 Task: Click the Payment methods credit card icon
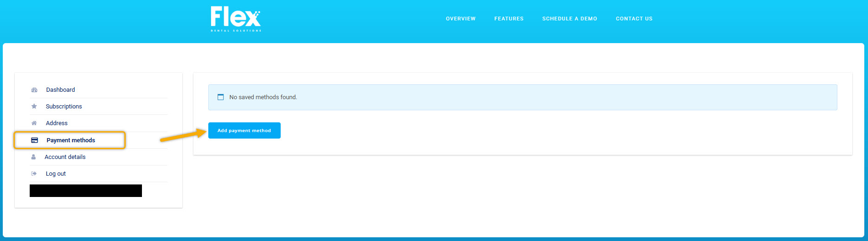pyautogui.click(x=35, y=140)
